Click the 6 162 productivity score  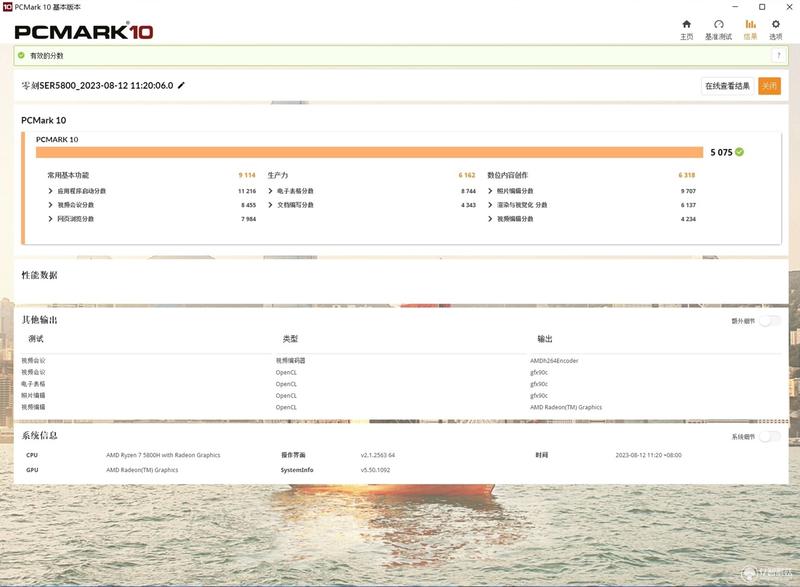[467, 175]
